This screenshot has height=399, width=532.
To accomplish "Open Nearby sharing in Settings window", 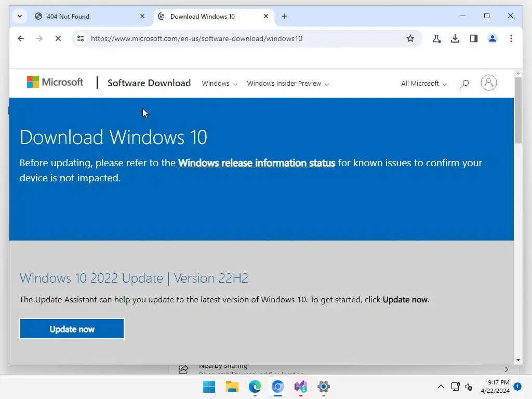I will point(343,369).
